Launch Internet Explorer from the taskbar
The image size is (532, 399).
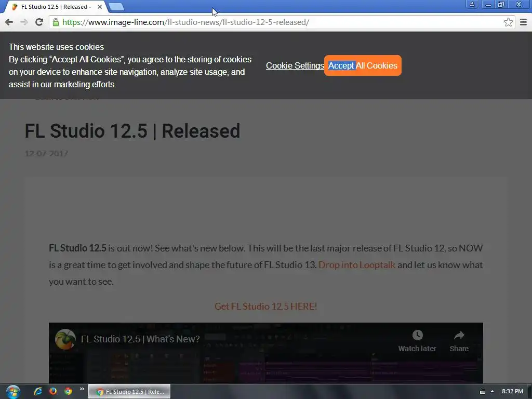37,391
